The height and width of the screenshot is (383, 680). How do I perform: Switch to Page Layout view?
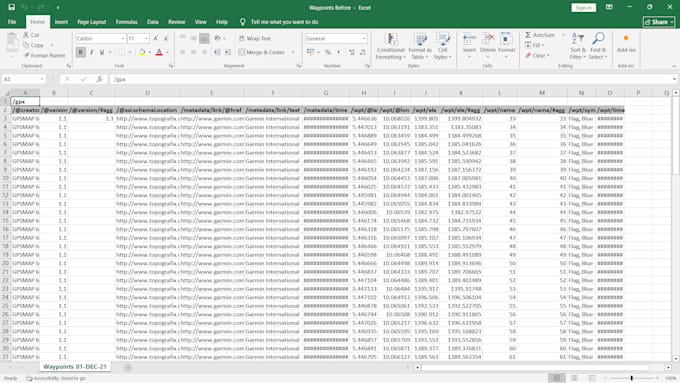point(574,378)
